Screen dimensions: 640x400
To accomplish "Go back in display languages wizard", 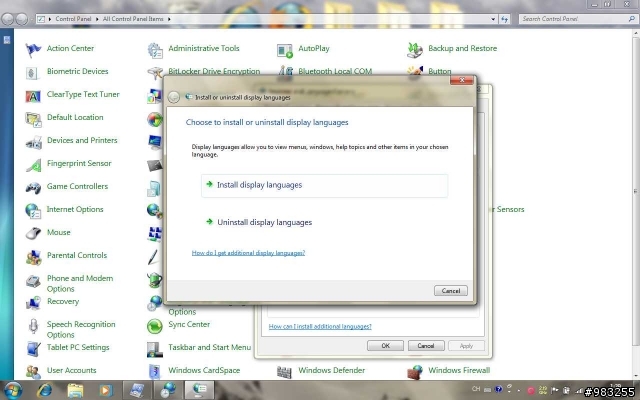I will [173, 97].
